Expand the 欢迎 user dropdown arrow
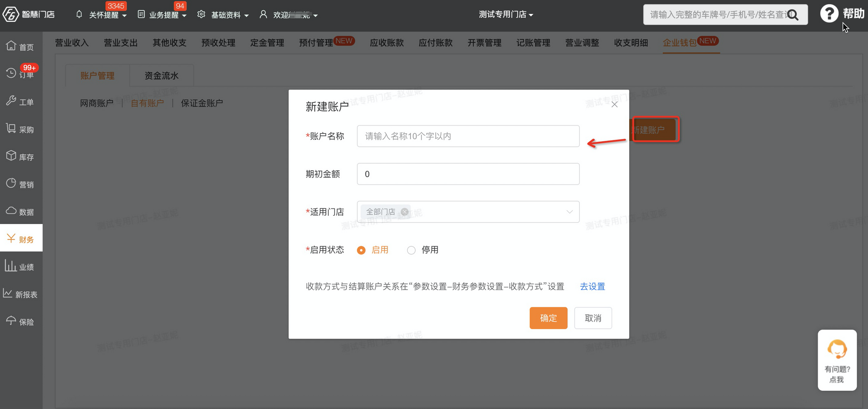868x409 pixels. 316,16
